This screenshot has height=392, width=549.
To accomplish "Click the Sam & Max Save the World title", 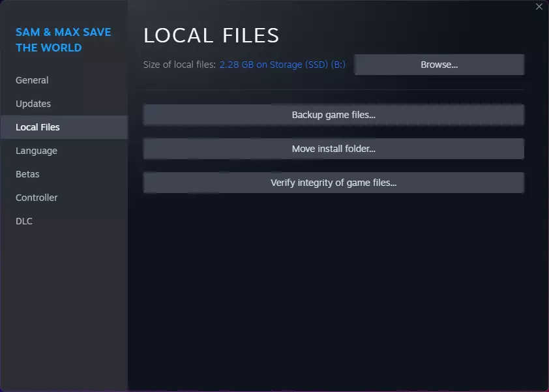I will click(63, 40).
